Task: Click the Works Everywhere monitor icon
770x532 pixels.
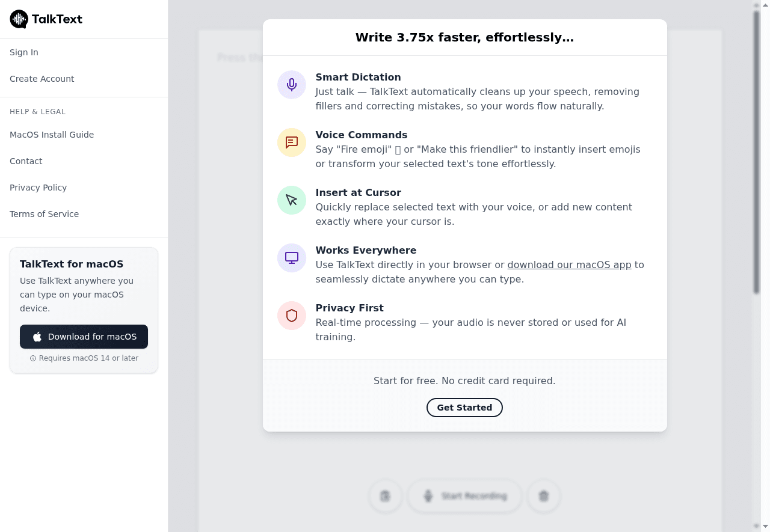Action: click(292, 258)
